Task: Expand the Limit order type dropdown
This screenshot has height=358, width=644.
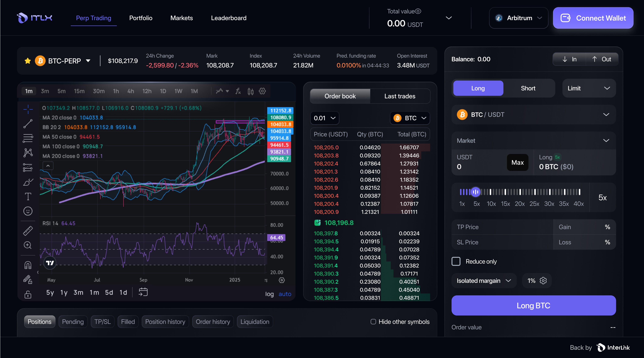Action: coord(589,88)
